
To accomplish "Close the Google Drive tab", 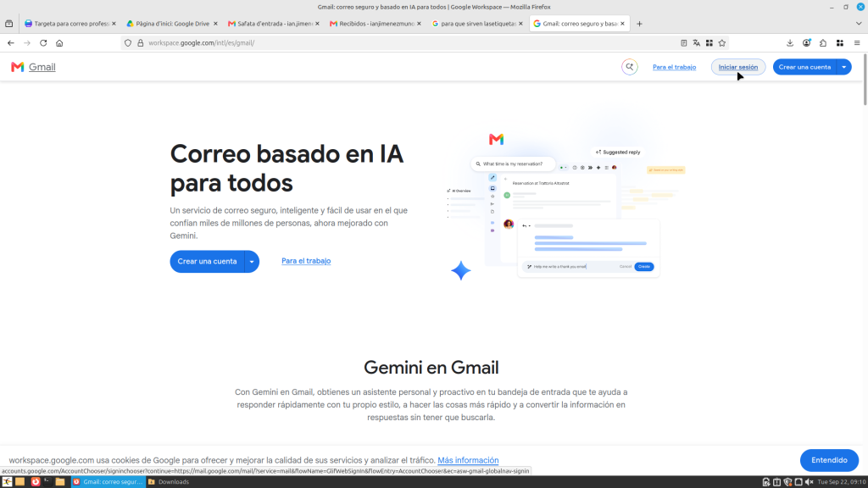I will coord(215,24).
